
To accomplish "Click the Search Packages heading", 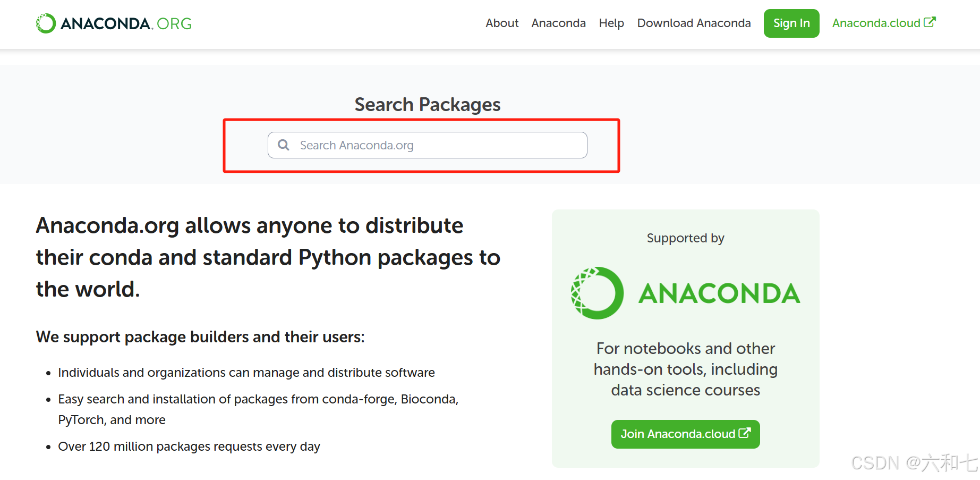I will (428, 105).
